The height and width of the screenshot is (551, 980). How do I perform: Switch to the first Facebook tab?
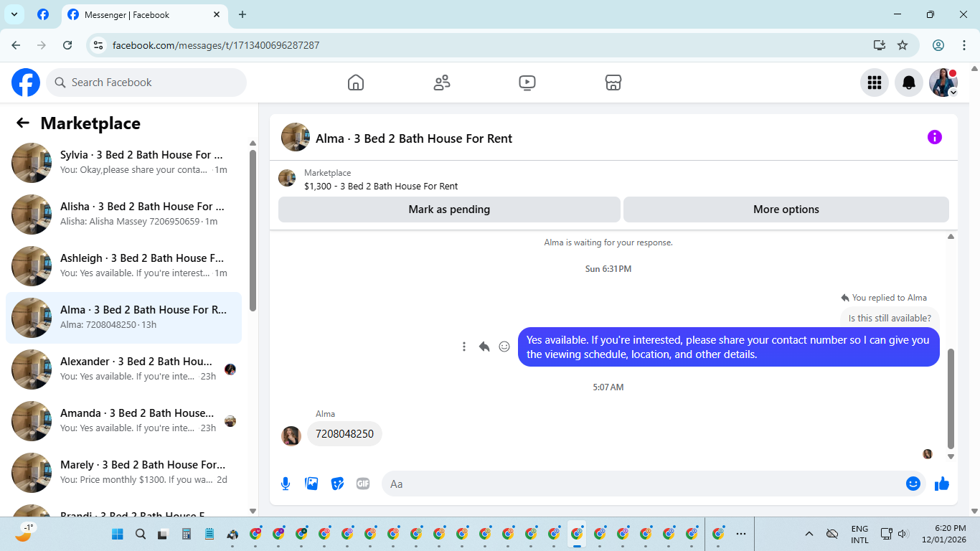click(x=43, y=14)
